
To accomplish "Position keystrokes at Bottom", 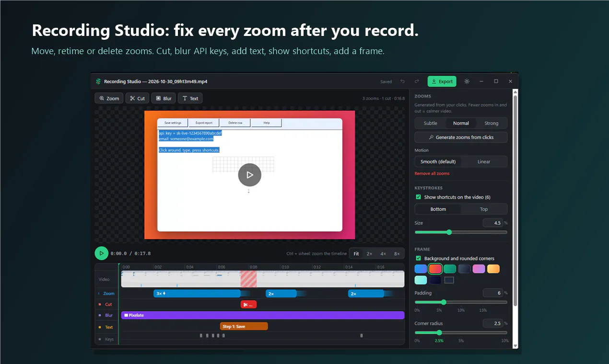I will [x=438, y=209].
